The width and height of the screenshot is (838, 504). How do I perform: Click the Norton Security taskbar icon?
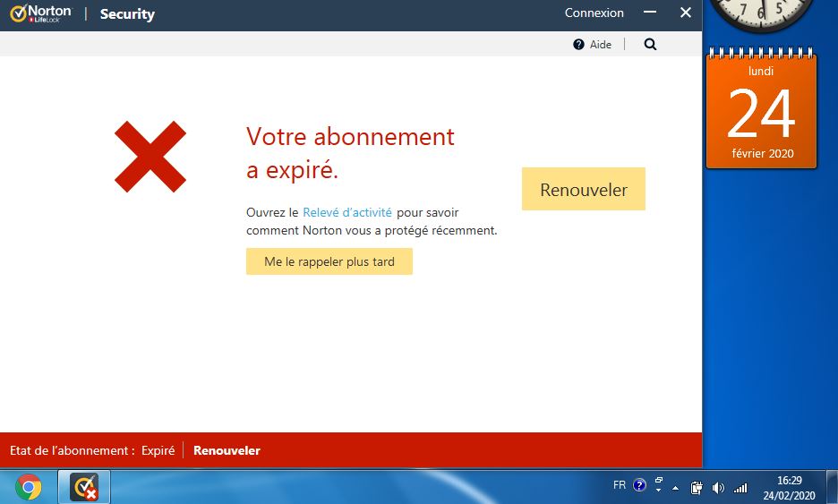click(84, 487)
